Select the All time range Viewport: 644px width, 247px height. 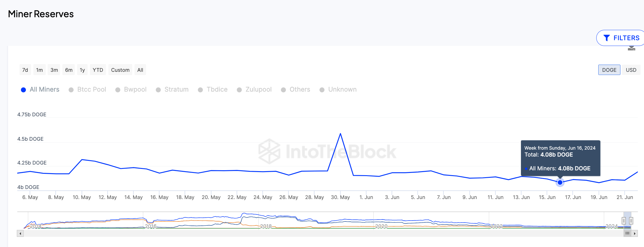click(x=140, y=70)
